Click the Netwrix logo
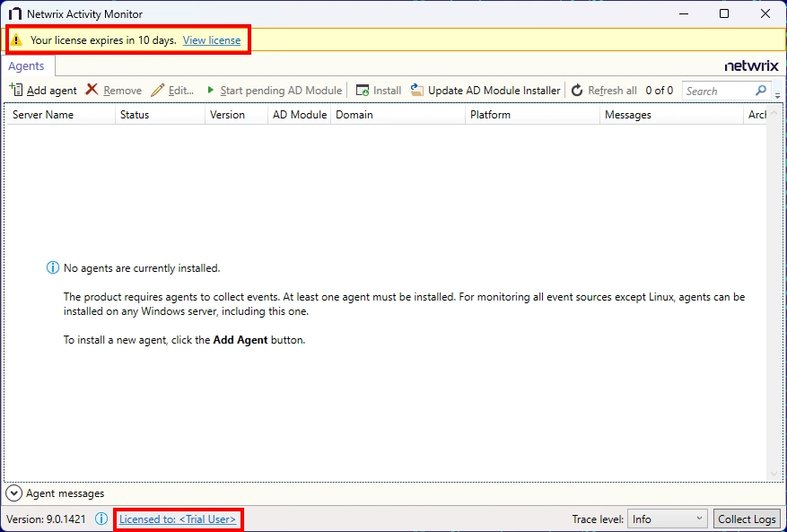The width and height of the screenshot is (787, 532). pyautogui.click(x=751, y=65)
